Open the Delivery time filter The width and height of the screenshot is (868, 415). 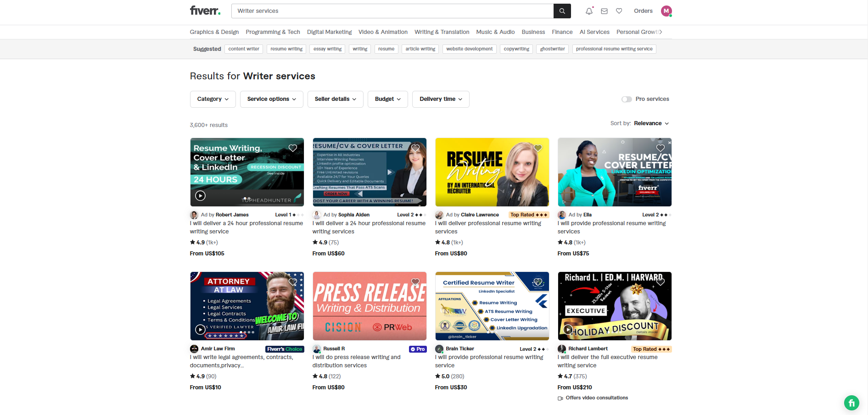pos(441,99)
